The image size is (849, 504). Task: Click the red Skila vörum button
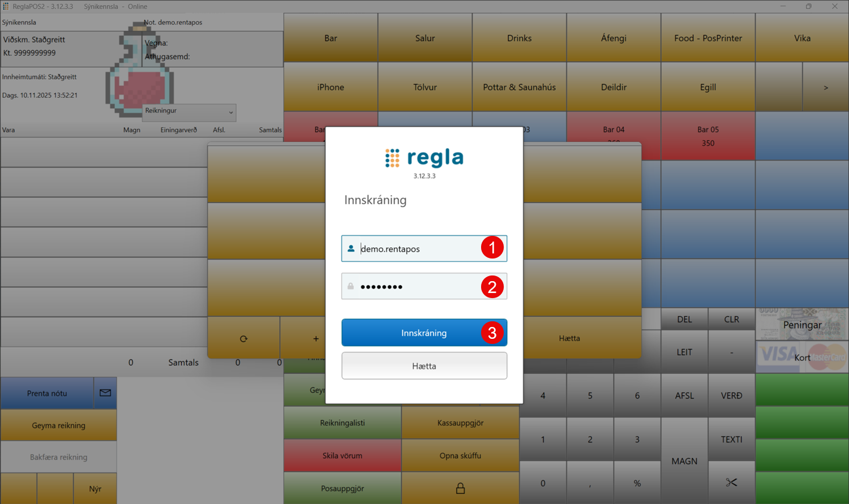[342, 455]
